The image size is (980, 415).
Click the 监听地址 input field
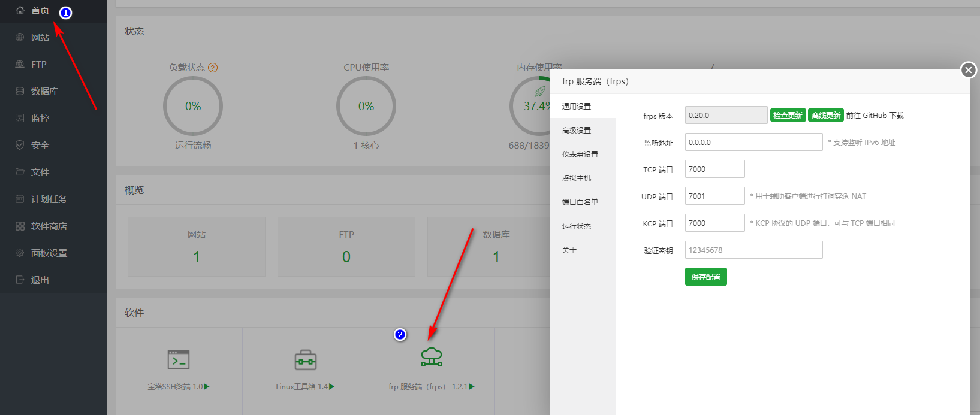click(754, 142)
